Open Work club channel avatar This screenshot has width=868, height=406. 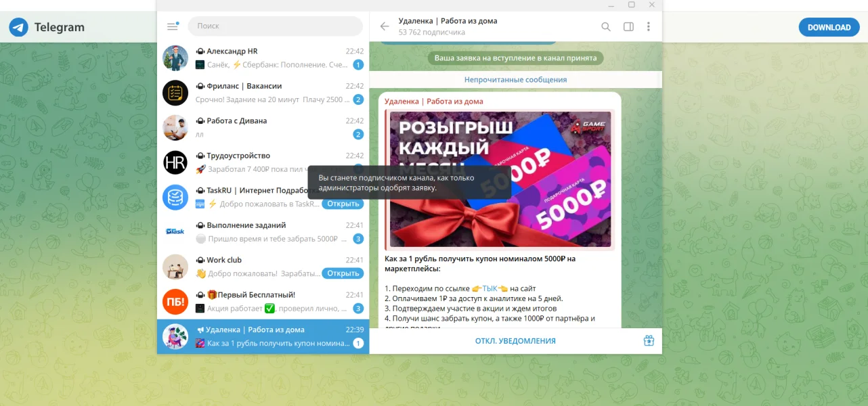coord(175,267)
